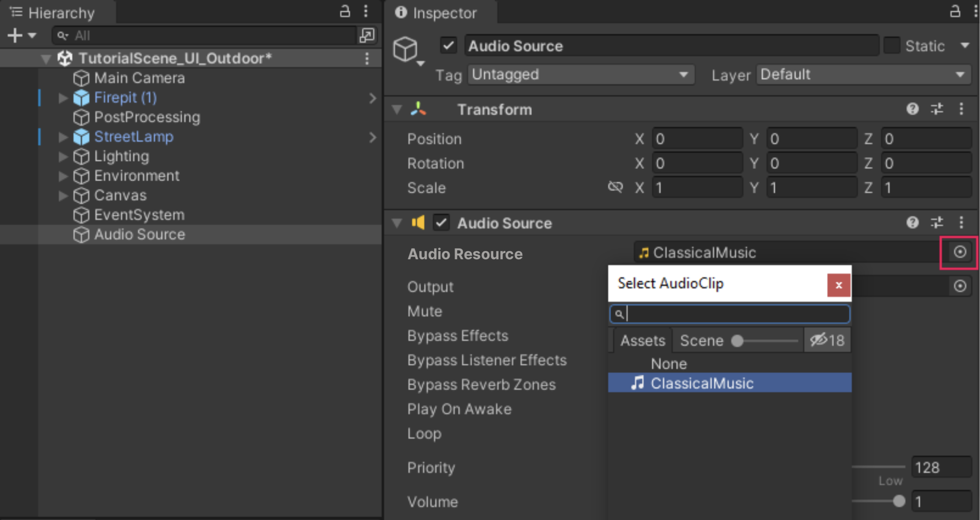Image resolution: width=980 pixels, height=520 pixels.
Task: Open Transform component help icon
Action: click(x=912, y=109)
